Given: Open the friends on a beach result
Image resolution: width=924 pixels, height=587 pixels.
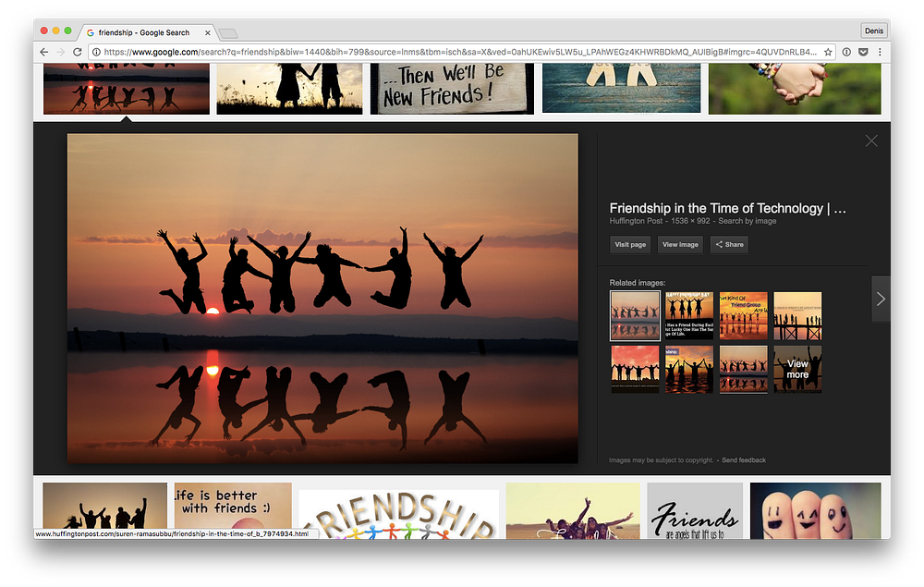Looking at the screenshot, I should click(x=573, y=510).
